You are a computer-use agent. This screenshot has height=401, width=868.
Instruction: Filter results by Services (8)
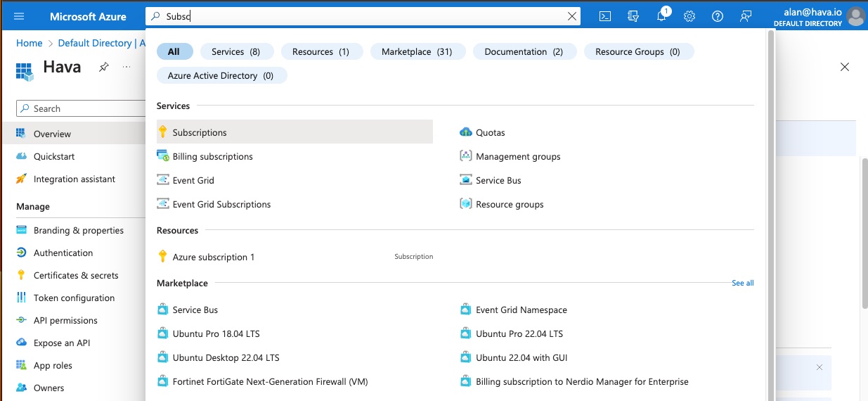tap(235, 51)
